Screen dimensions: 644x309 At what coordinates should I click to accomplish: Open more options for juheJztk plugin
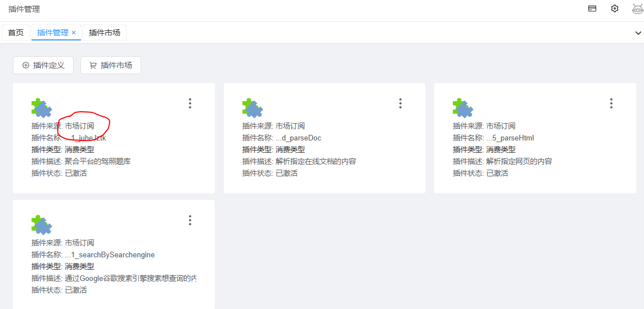[x=190, y=103]
